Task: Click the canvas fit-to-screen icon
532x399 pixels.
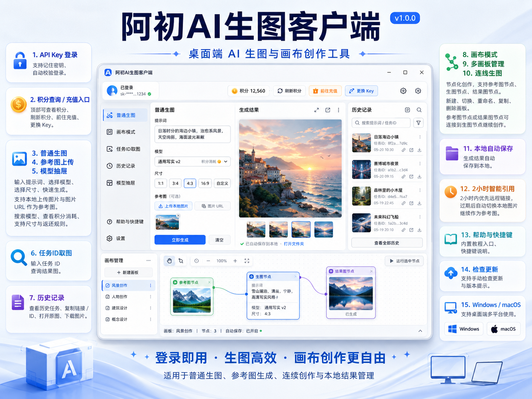Action: 247,261
